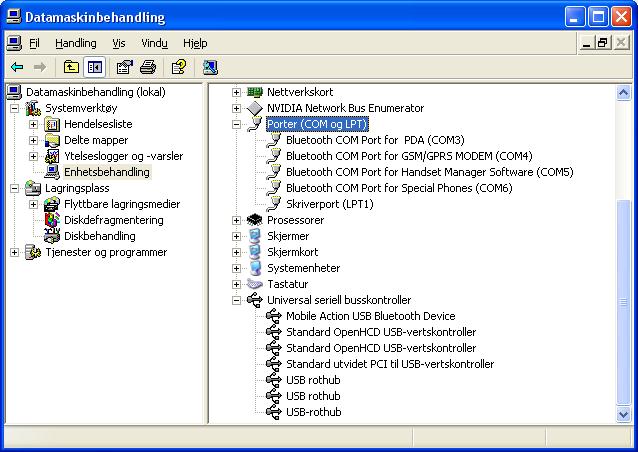
Task: Select Enhetsbehandling in the left tree
Action: click(107, 172)
